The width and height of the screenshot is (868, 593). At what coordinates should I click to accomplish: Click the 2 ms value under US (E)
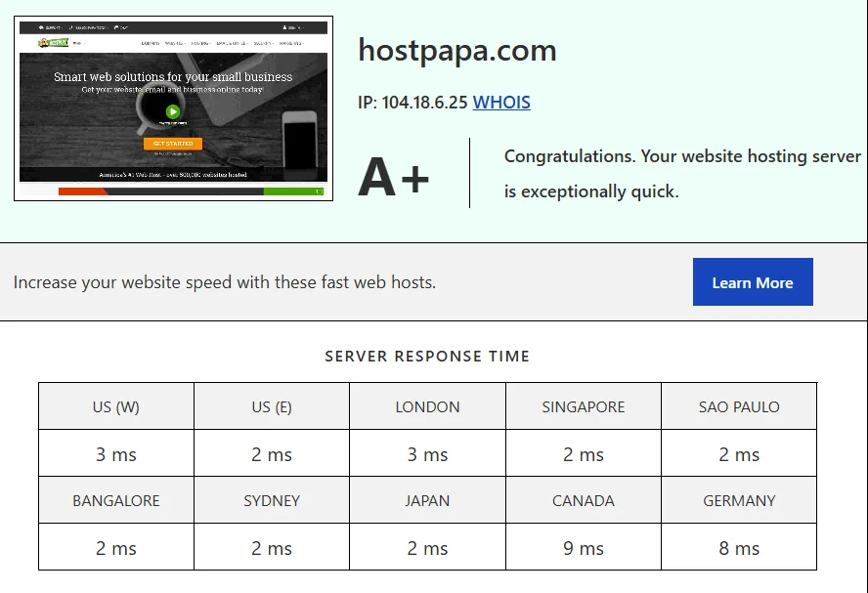272,454
